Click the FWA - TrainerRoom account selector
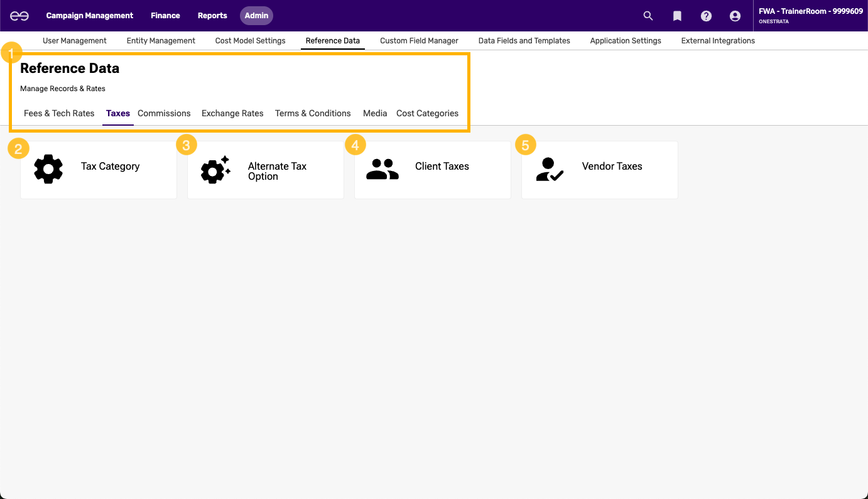 click(x=810, y=16)
